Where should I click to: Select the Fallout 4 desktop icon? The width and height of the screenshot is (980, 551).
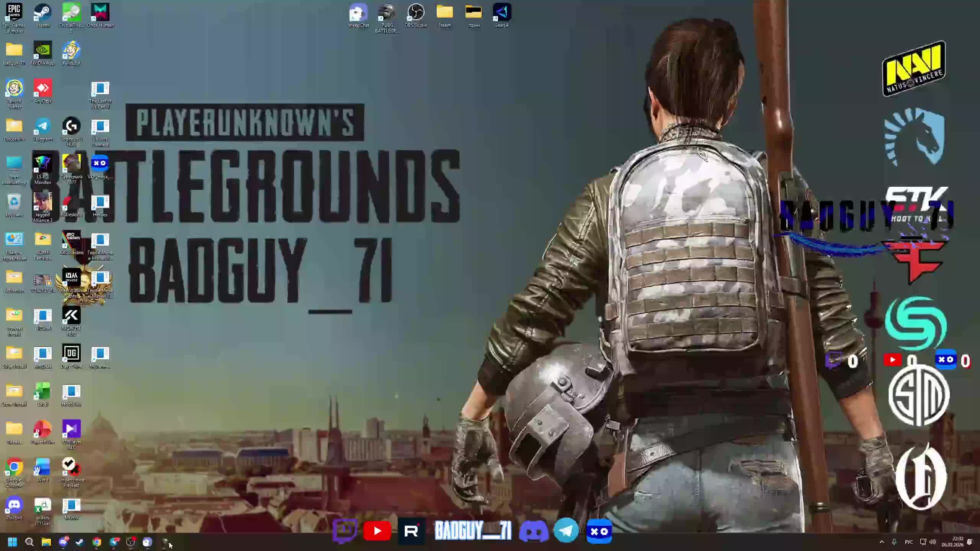71,51
